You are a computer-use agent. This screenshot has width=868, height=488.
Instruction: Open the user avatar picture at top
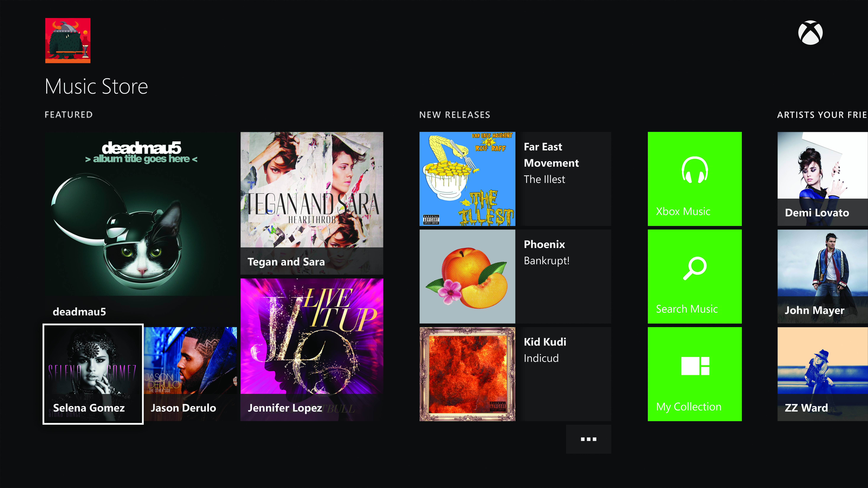(68, 40)
